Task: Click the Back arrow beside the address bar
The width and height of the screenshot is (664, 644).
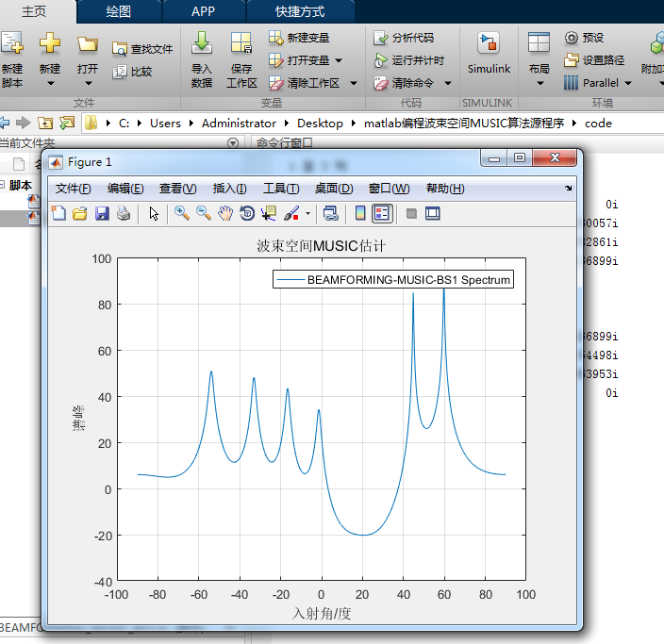Action: (x=4, y=123)
